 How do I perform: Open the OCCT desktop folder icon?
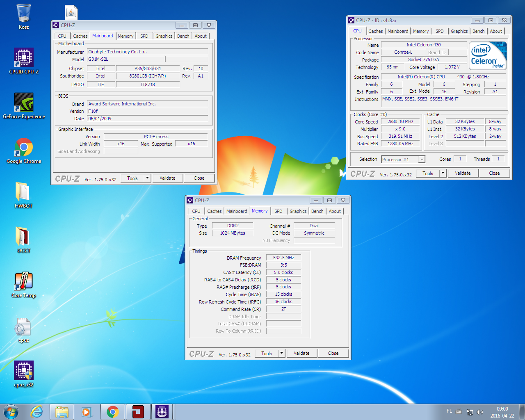click(24, 240)
